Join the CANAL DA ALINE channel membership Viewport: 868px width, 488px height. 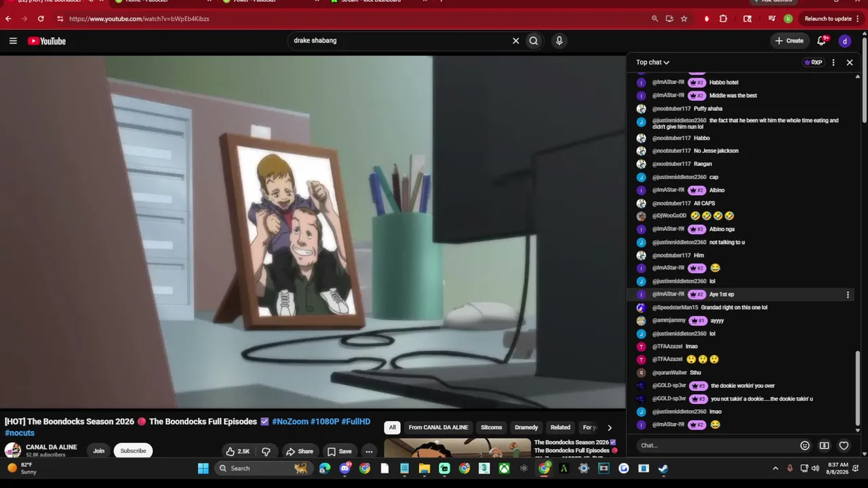pos(98,451)
